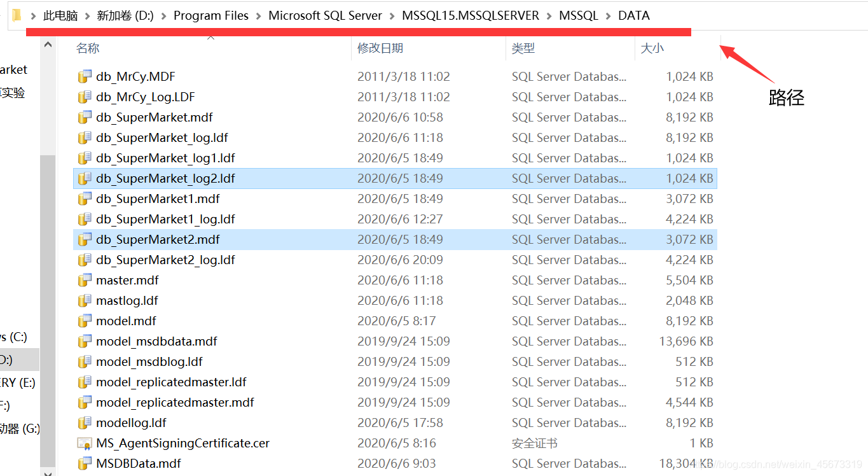868x476 pixels.
Task: Select file name modellog.ldf
Action: tap(131, 423)
